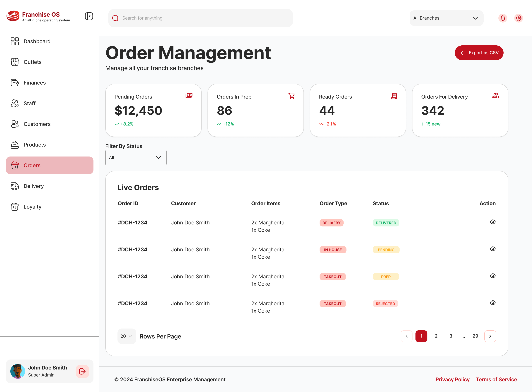Open settings gear icon
Screen dimensions: 532x392
(x=519, y=18)
